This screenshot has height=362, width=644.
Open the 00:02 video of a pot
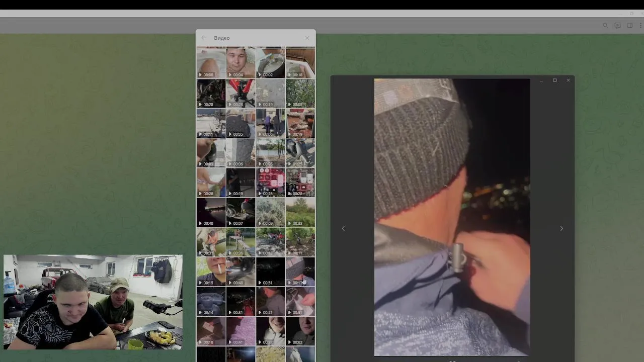[x=270, y=63]
